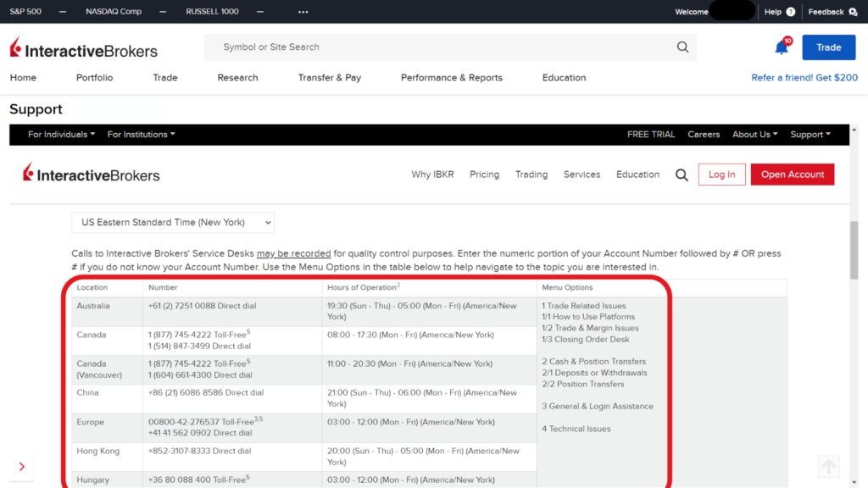The height and width of the screenshot is (488, 868).
Task: Click the blue Trade button
Action: pos(828,47)
